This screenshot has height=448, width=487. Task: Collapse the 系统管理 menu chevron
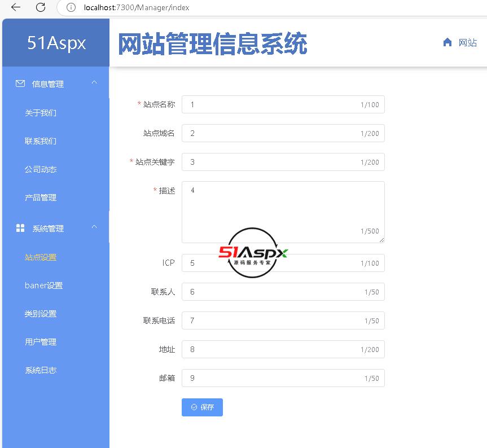(x=94, y=227)
